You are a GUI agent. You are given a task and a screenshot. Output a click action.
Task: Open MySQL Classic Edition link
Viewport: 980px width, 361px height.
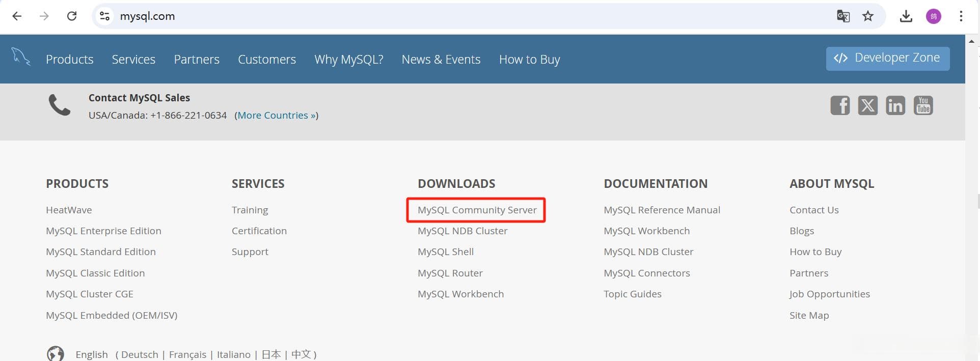pyautogui.click(x=95, y=273)
